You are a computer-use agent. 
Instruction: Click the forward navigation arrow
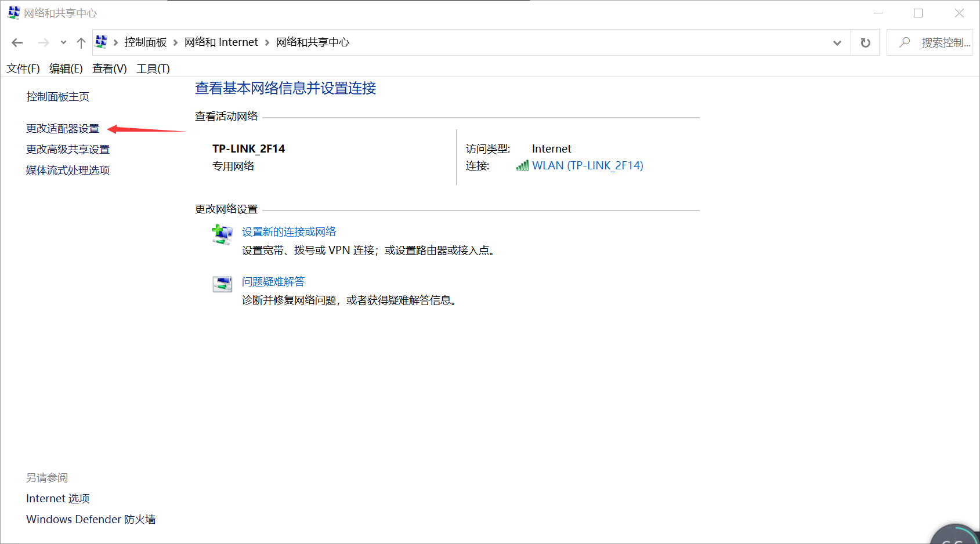[x=44, y=42]
